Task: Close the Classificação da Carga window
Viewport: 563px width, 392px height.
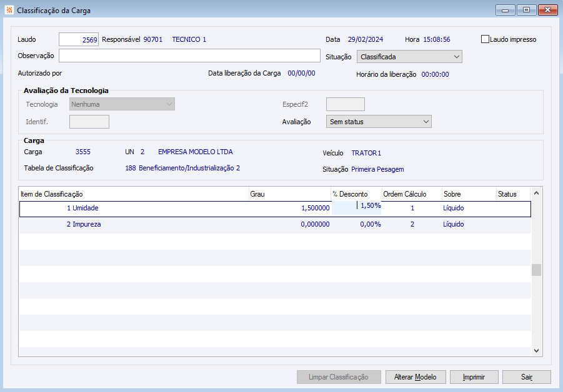Action: (547, 10)
